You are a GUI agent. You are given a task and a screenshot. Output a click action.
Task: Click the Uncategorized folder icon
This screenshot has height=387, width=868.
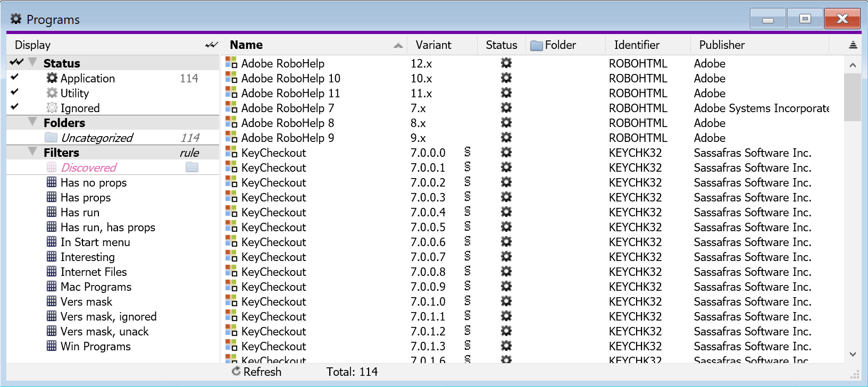coord(51,138)
